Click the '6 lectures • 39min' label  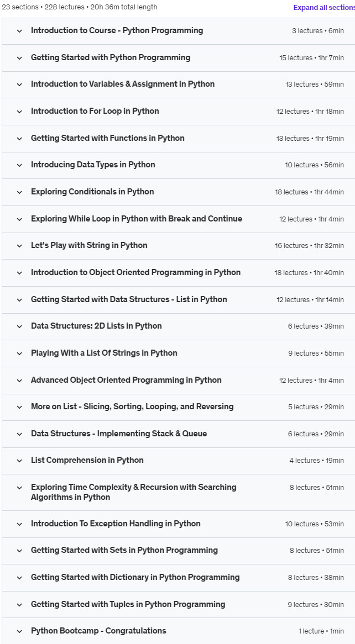click(x=316, y=326)
